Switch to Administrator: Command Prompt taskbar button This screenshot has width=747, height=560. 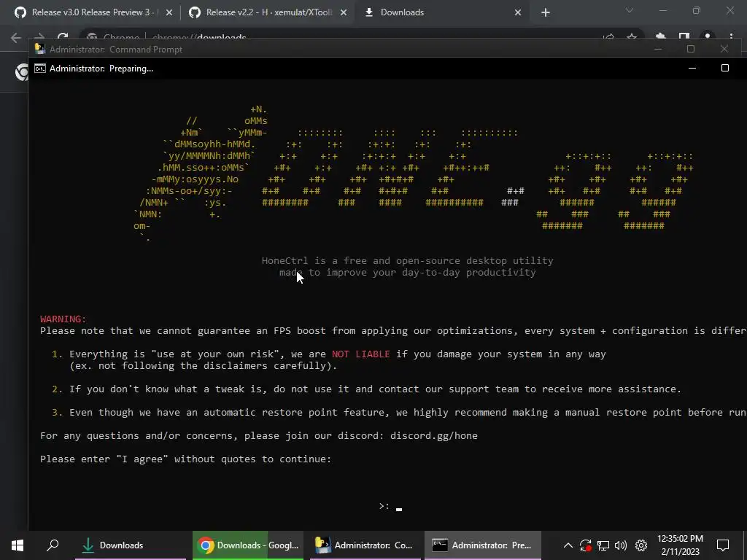[x=365, y=545]
